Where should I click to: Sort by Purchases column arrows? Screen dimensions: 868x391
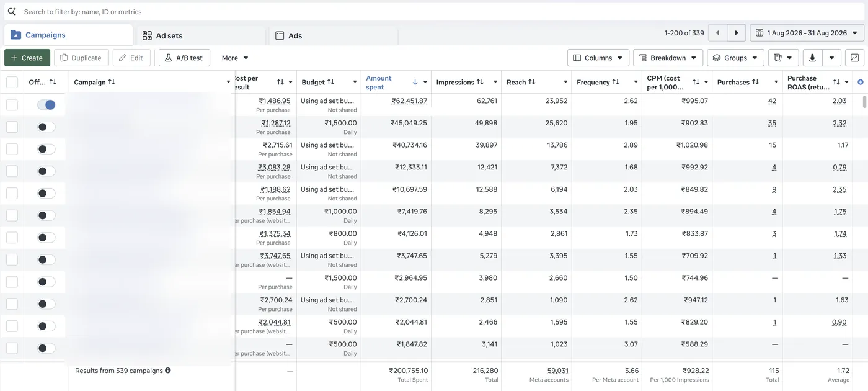754,82
